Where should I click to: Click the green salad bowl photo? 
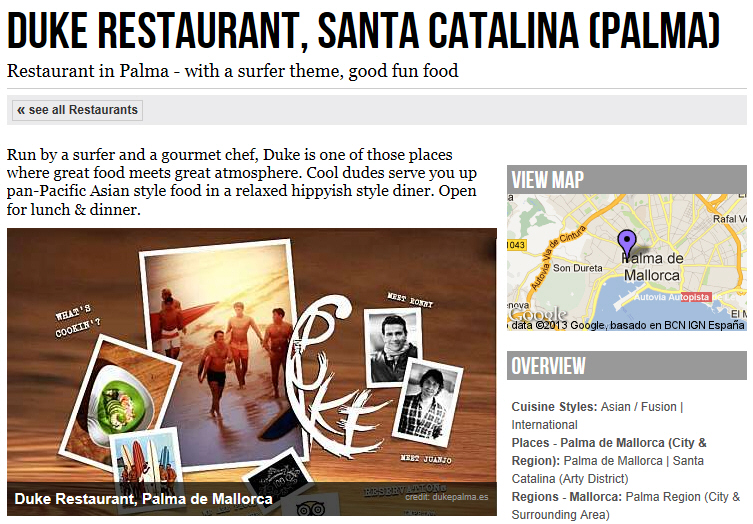coord(120,401)
